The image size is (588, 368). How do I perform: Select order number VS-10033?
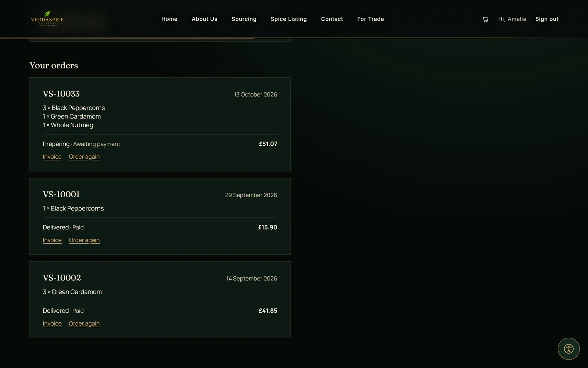pyautogui.click(x=61, y=94)
